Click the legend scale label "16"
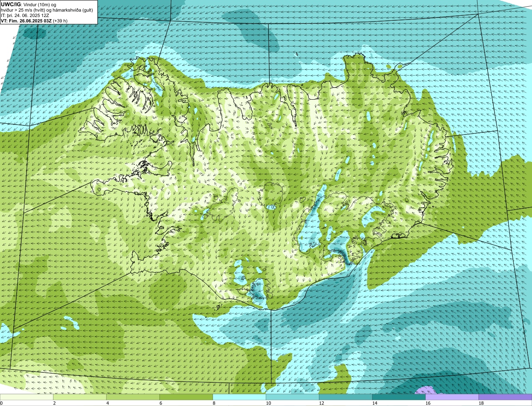 [428, 403]
